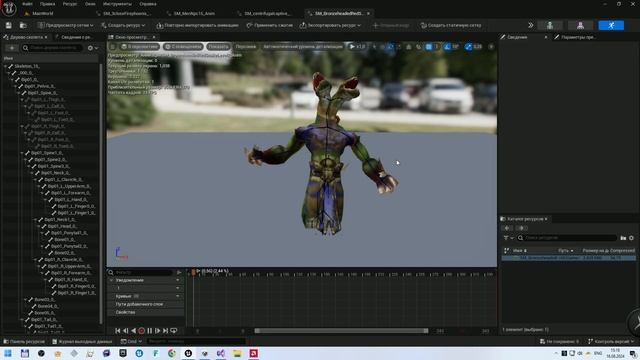Collapse the Bip01_Tail bone node
The height and width of the screenshot is (360, 640).
22,320
